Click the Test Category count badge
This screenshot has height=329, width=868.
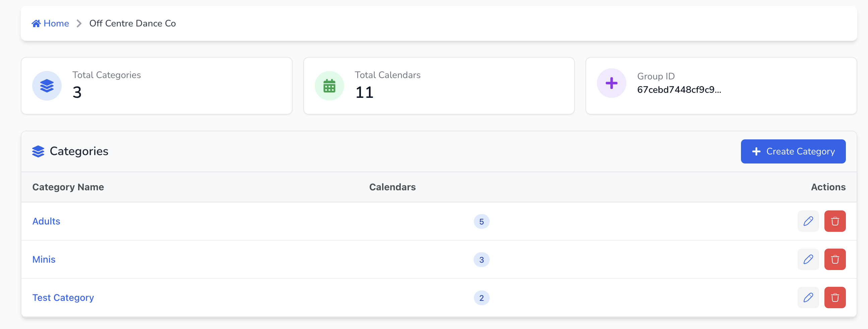pyautogui.click(x=481, y=298)
